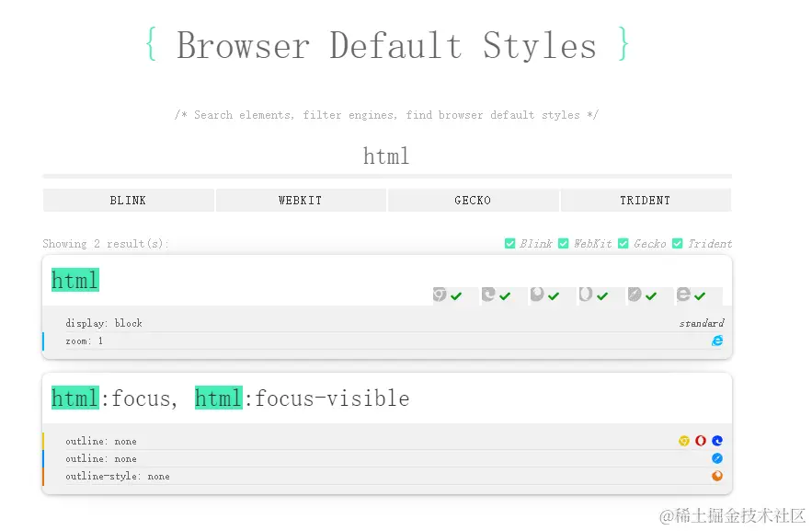Click the "html:focus, html:focus-visible" result heading
This screenshot has width=812, height=531.
click(x=231, y=398)
